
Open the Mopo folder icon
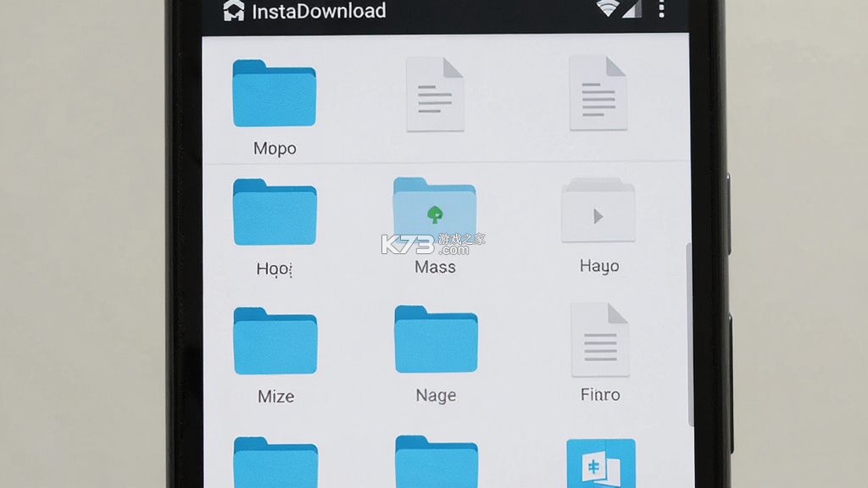(x=274, y=93)
